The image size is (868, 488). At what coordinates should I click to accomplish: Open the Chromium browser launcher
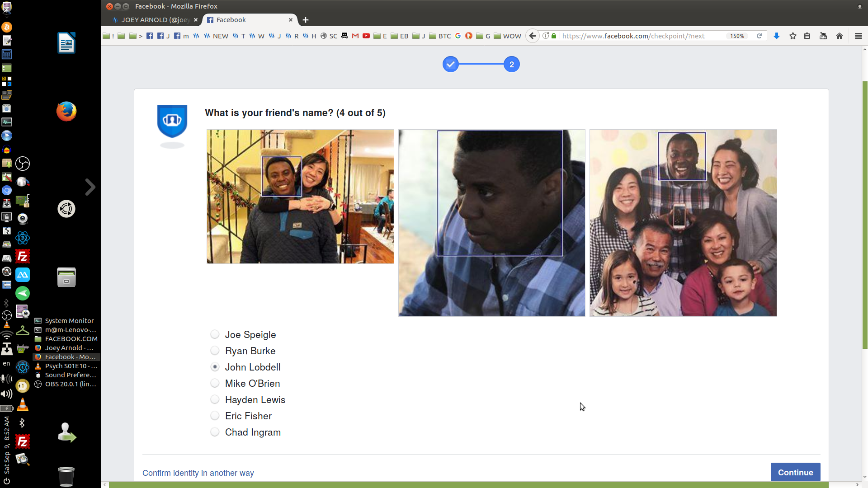click(7, 190)
